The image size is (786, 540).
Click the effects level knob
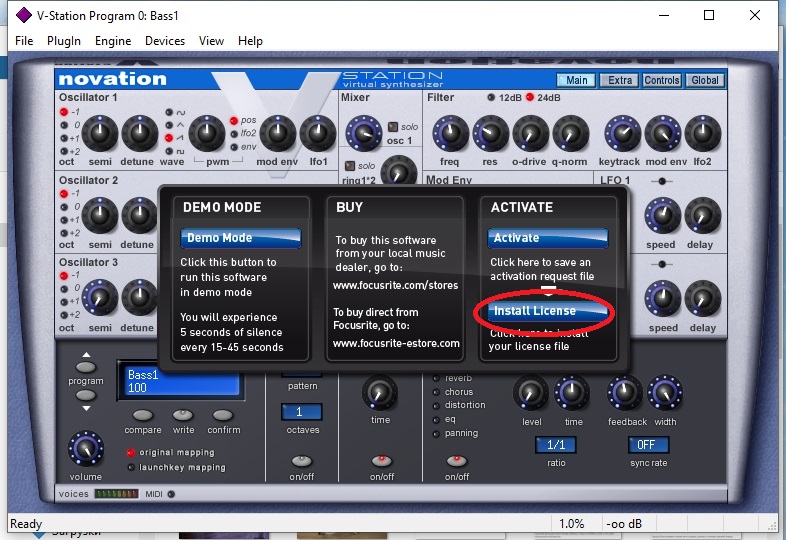pyautogui.click(x=531, y=393)
